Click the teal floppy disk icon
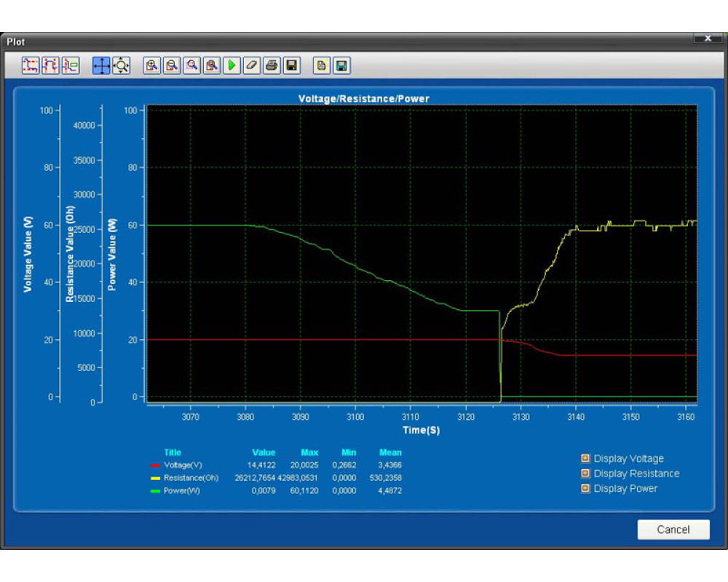The width and height of the screenshot is (728, 582). click(x=341, y=65)
